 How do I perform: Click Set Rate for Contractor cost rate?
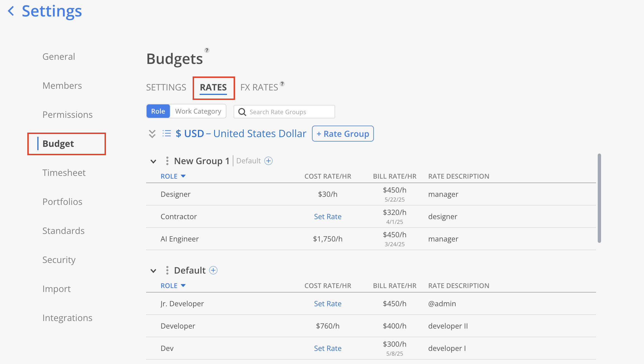pos(328,217)
